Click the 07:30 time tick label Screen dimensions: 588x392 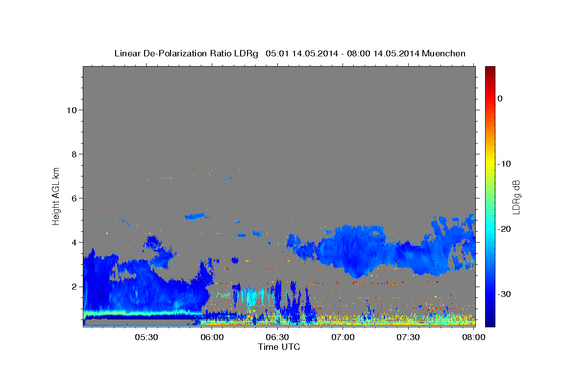click(x=408, y=337)
